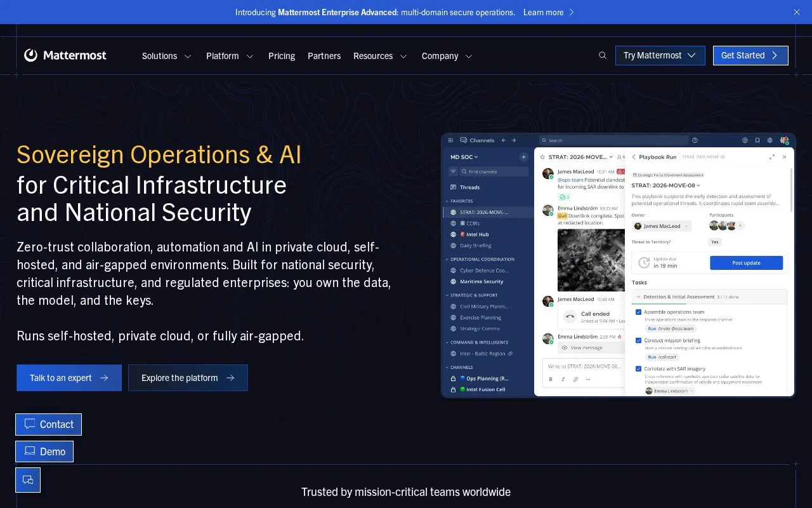Click the Playbook Run panel scrollbar
The width and height of the screenshot is (812, 508).
pos(791,189)
